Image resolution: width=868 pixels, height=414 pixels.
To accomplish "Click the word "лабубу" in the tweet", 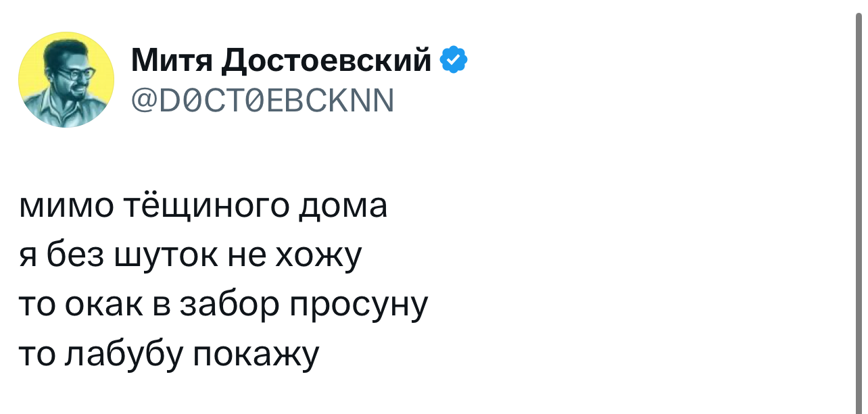I will [x=124, y=355].
